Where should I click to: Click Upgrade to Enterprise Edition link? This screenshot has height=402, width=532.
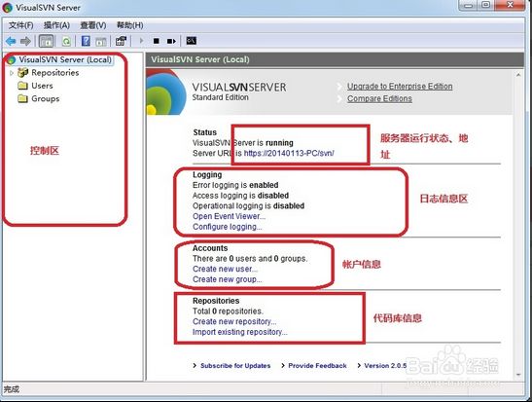click(x=400, y=87)
